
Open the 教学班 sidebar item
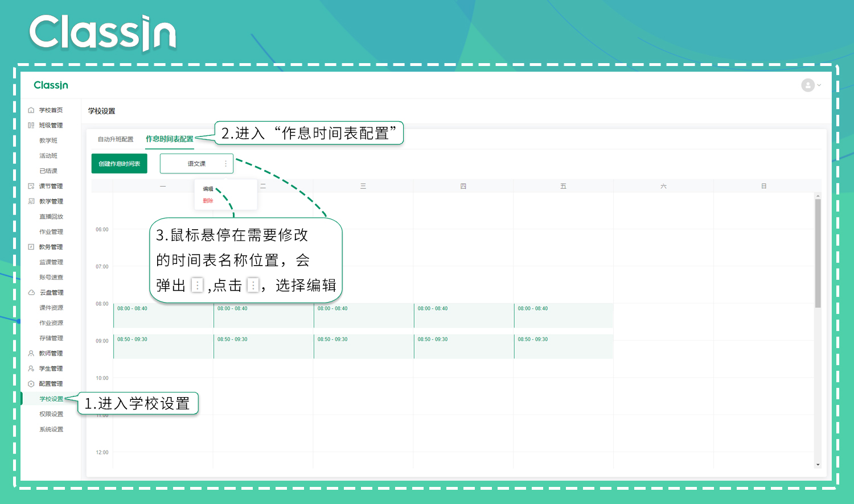click(48, 141)
